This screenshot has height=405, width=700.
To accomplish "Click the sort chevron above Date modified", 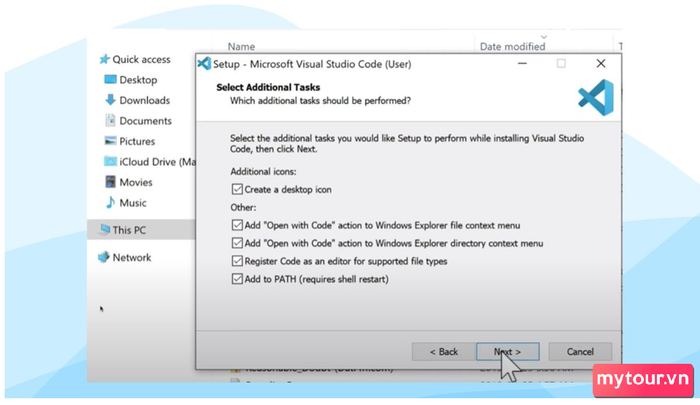I will click(543, 37).
